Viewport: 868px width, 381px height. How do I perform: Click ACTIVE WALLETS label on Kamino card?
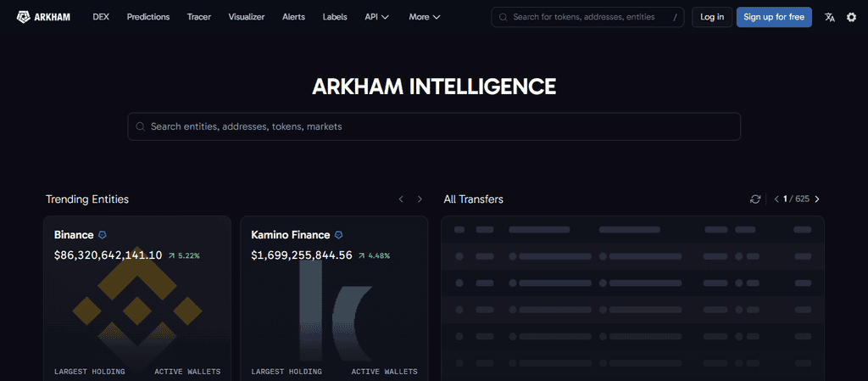tap(384, 372)
